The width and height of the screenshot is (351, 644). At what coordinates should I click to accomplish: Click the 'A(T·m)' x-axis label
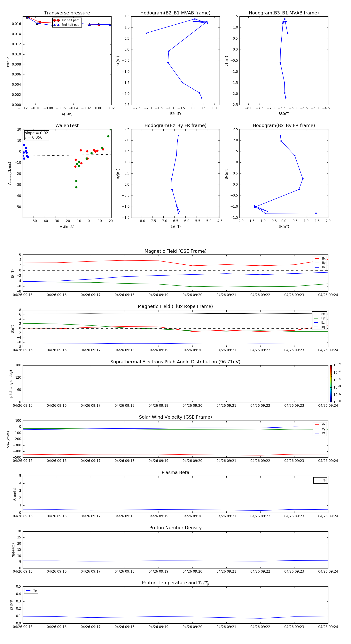point(67,114)
